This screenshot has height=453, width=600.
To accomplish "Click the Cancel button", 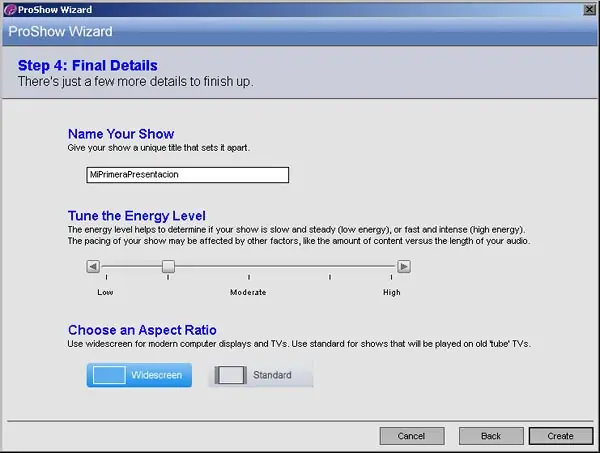I will click(x=412, y=436).
